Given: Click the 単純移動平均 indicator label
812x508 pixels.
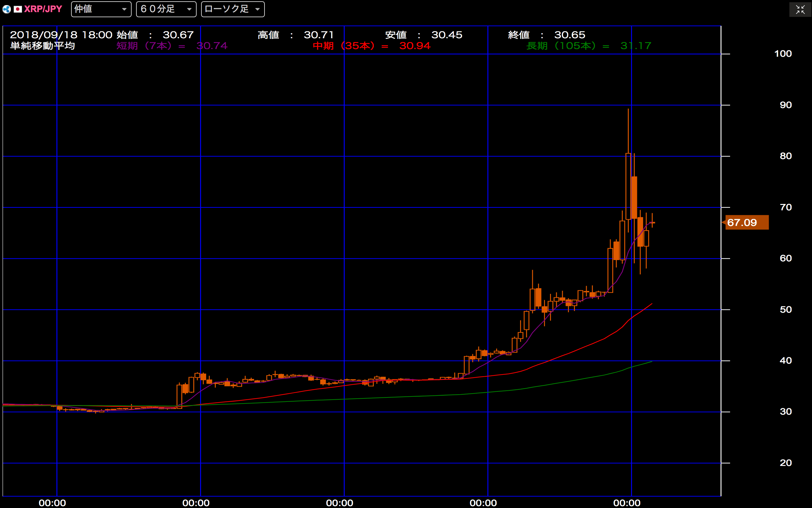Looking at the screenshot, I should coord(42,46).
